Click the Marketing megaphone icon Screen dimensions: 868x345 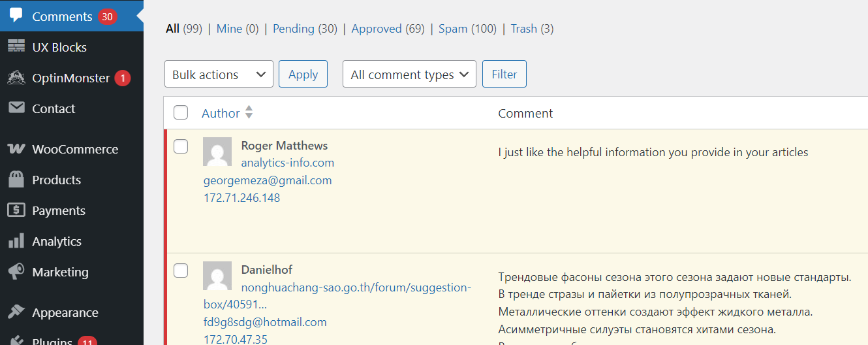(x=16, y=271)
